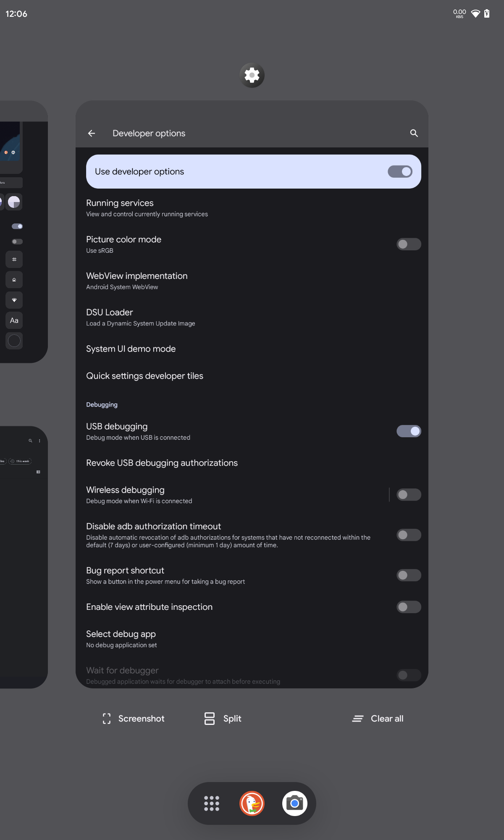
Task: Launch the DuckDuckGo browser
Action: pyautogui.click(x=252, y=803)
